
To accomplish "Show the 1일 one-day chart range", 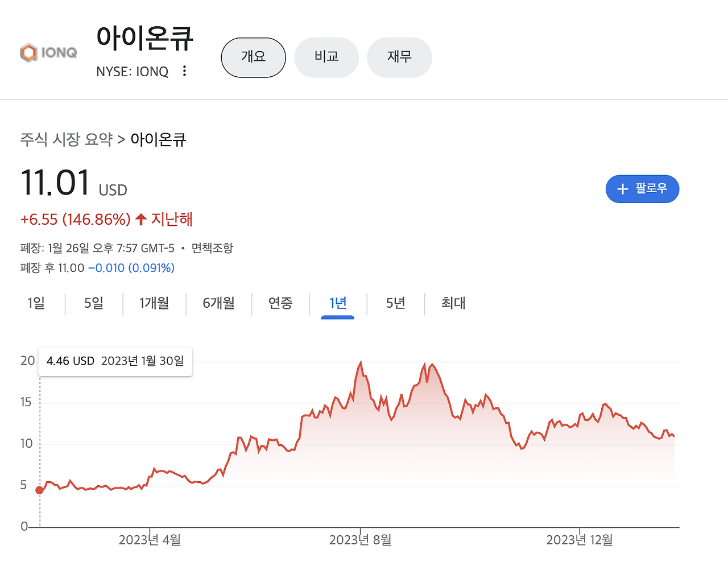I will click(x=36, y=303).
